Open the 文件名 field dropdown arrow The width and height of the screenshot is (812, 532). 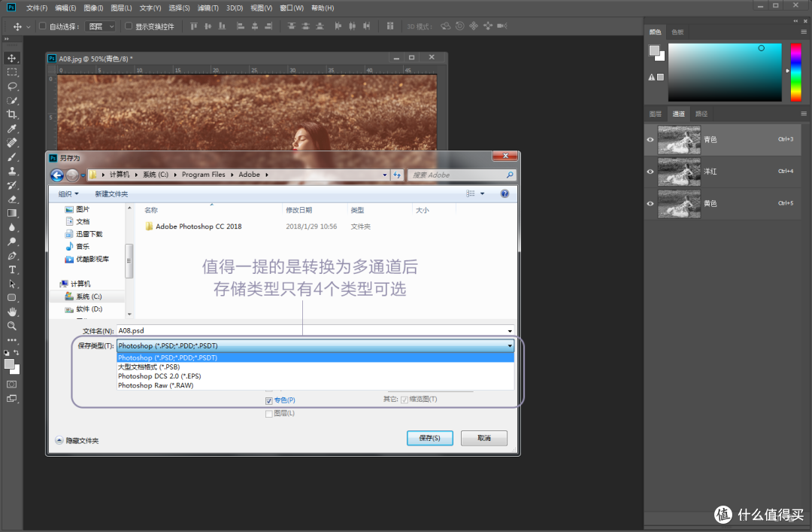click(510, 330)
